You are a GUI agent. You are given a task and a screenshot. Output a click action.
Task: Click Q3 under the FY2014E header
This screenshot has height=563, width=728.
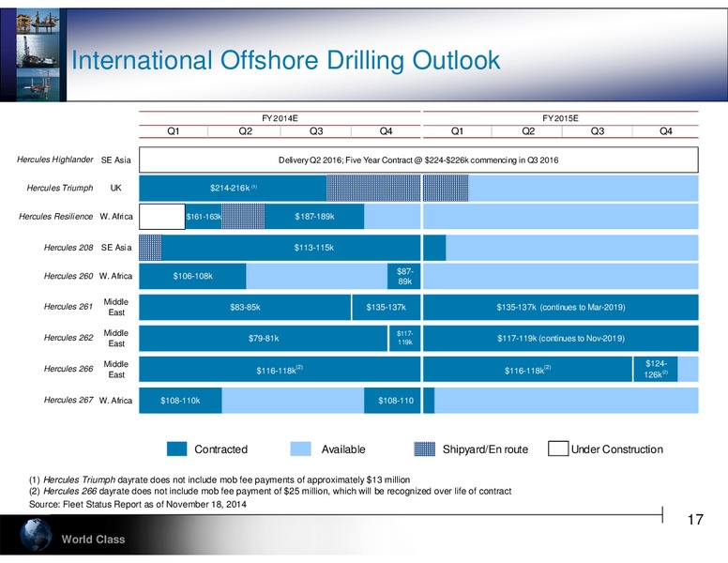click(x=316, y=131)
